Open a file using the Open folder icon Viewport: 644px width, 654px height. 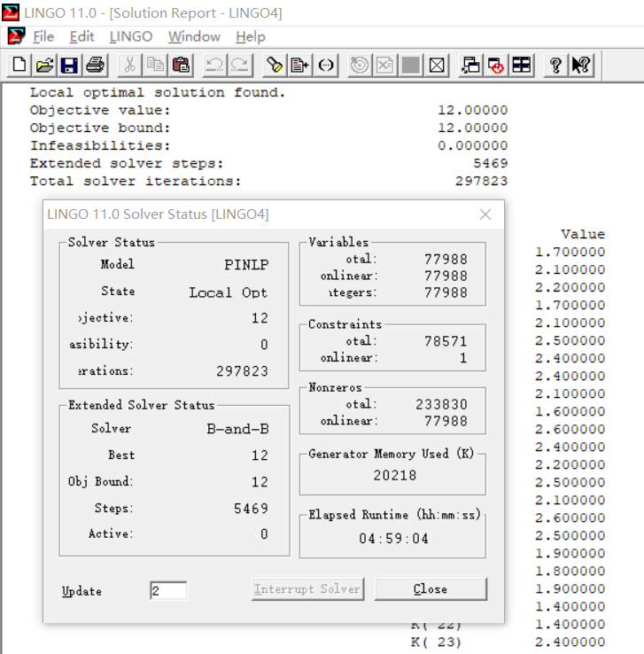[44, 65]
